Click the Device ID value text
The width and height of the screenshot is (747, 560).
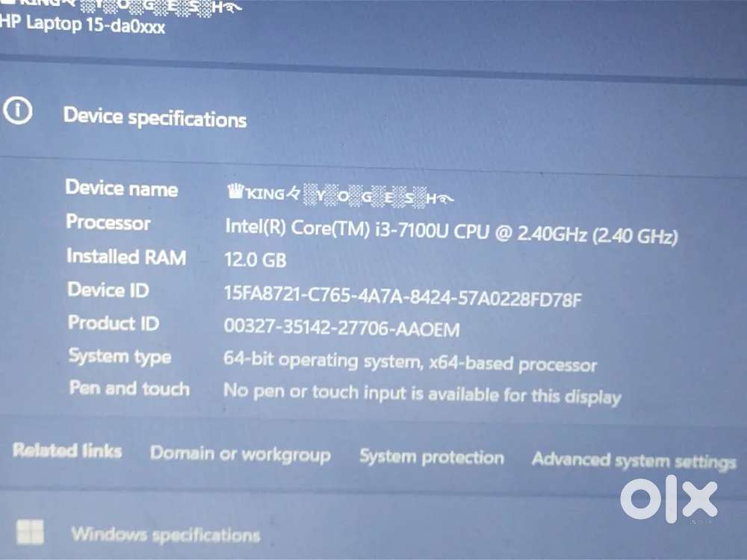(x=403, y=295)
